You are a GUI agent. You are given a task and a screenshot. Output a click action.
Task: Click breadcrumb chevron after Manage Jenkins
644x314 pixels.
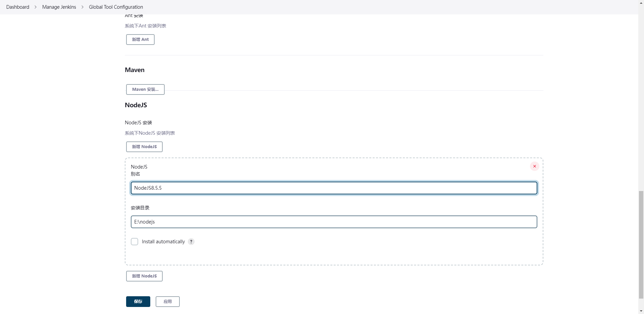83,7
